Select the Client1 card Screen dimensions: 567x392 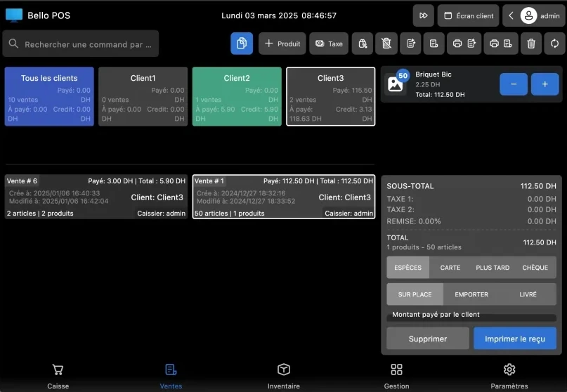click(143, 96)
